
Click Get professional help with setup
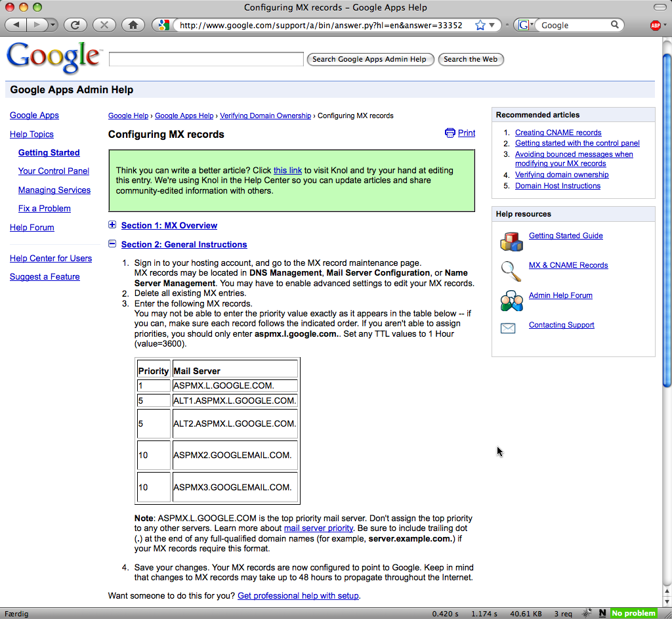click(299, 595)
